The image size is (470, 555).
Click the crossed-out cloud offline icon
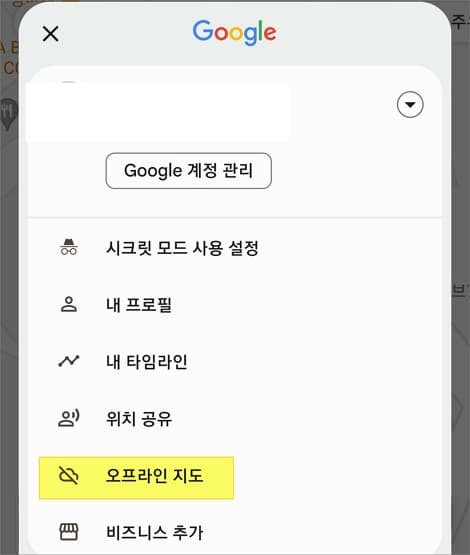69,475
